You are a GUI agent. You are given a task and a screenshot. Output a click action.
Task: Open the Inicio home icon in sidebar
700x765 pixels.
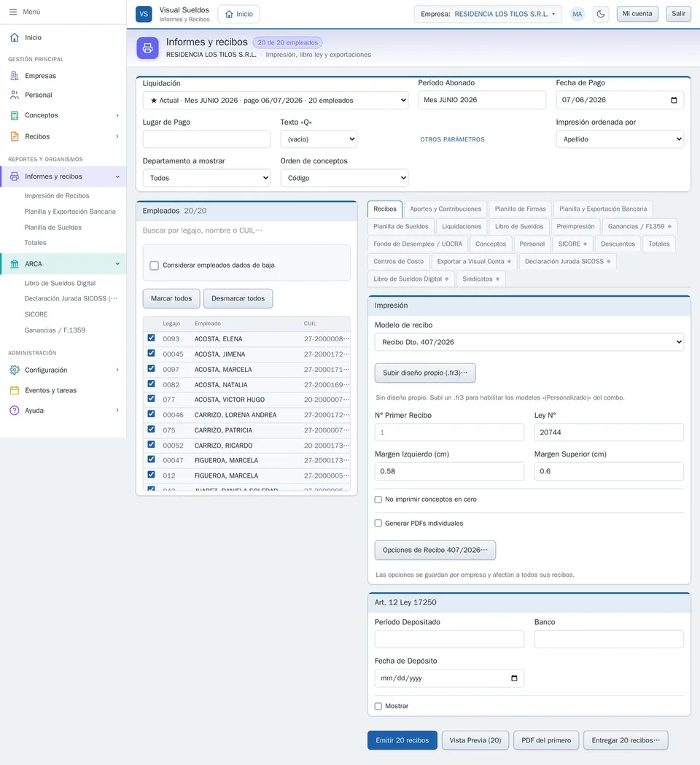(15, 38)
